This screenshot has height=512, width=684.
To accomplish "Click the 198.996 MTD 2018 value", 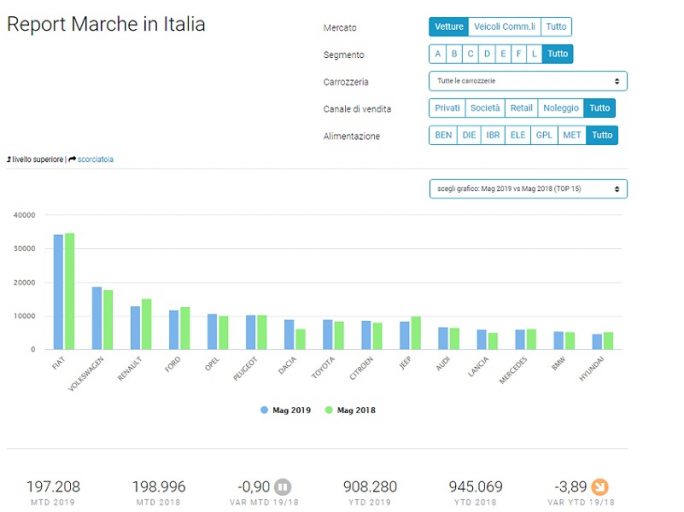I will (159, 487).
